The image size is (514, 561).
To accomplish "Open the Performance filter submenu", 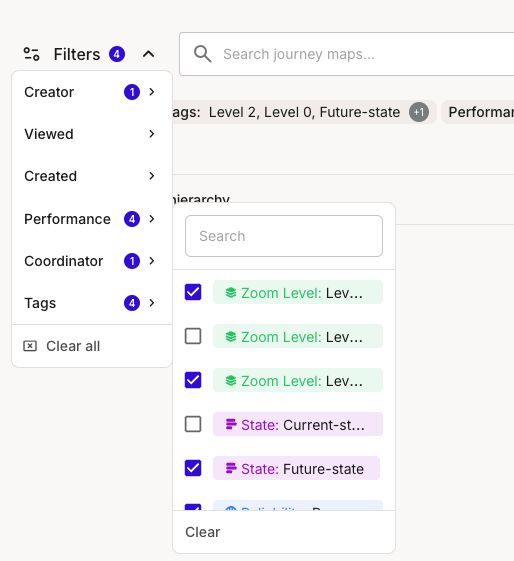I will tap(92, 219).
